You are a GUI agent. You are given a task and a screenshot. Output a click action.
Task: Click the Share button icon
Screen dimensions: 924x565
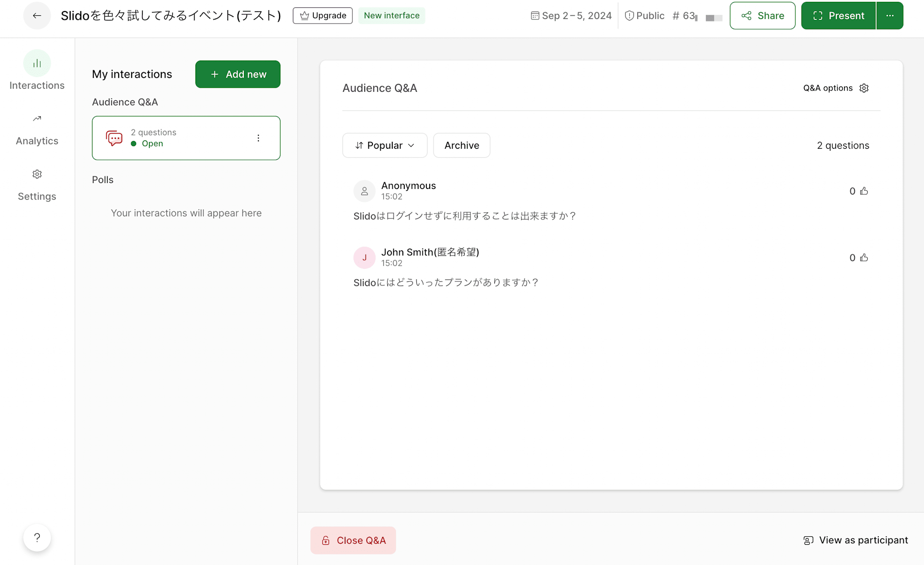coord(747,15)
